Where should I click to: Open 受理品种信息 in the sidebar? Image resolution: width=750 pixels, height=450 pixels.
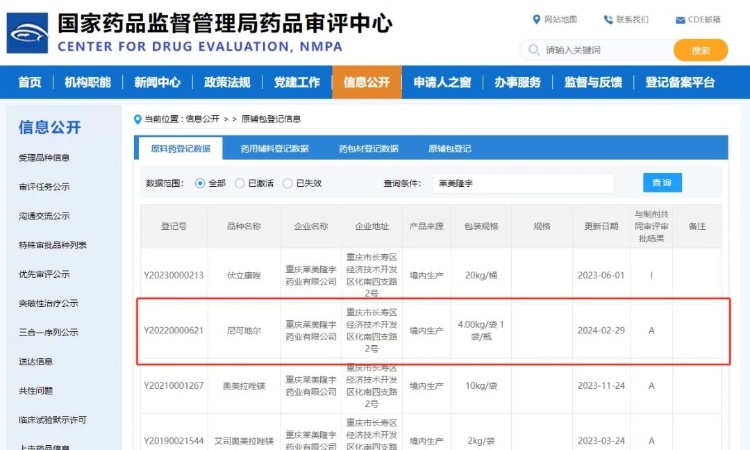pyautogui.click(x=44, y=157)
